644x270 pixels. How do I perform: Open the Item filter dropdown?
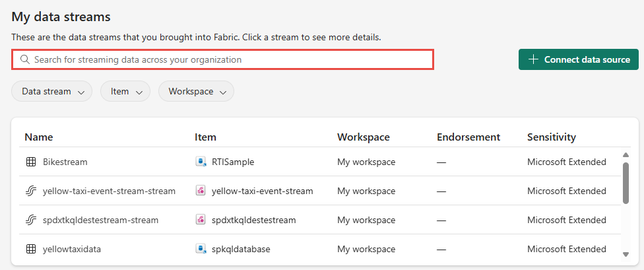[x=125, y=91]
